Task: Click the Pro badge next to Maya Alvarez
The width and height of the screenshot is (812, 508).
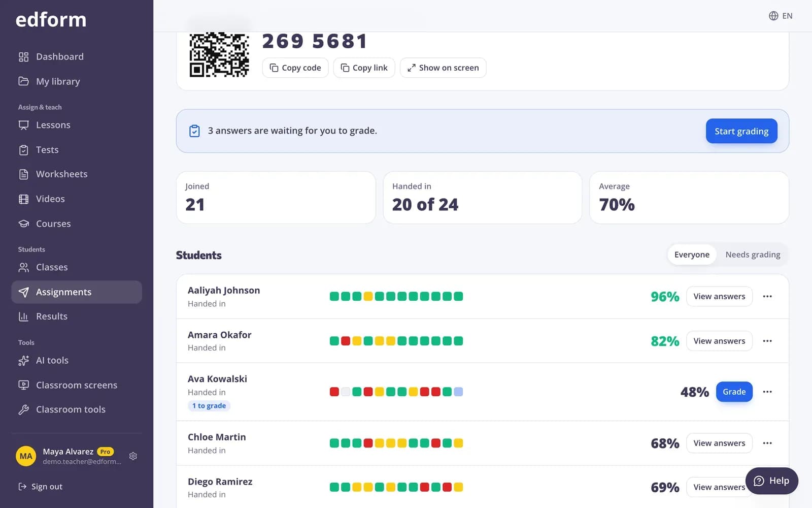Action: (105, 452)
